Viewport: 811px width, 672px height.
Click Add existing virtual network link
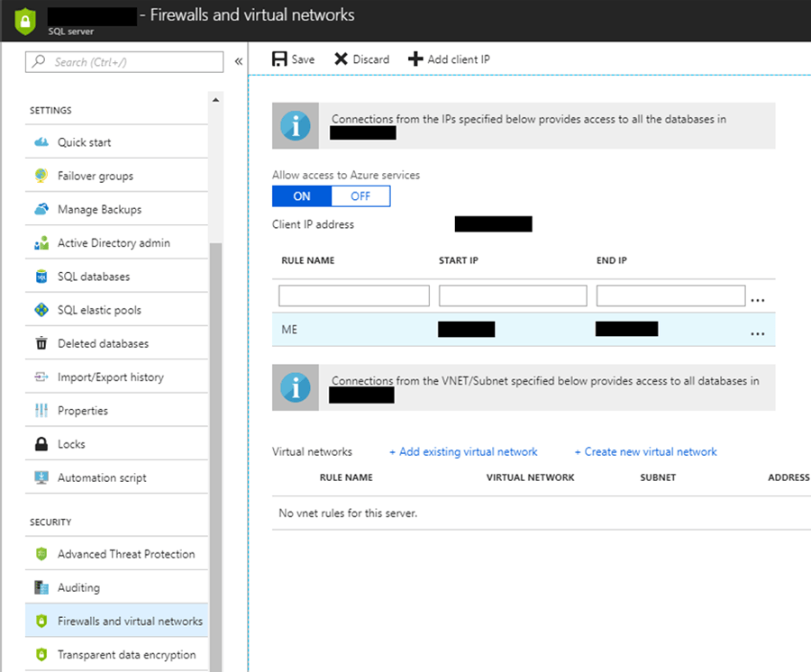point(463,452)
